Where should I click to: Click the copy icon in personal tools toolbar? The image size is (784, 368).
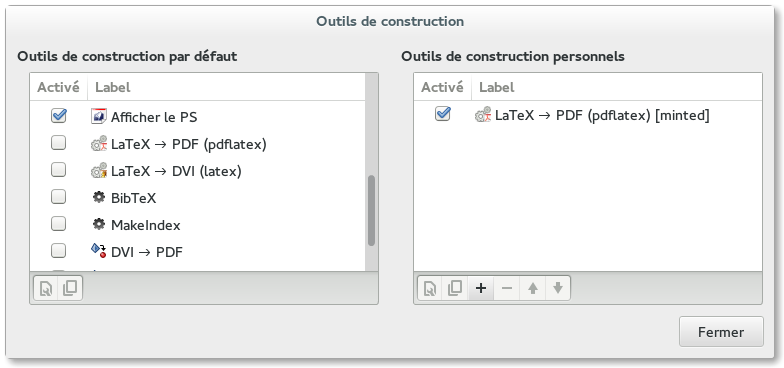click(454, 288)
